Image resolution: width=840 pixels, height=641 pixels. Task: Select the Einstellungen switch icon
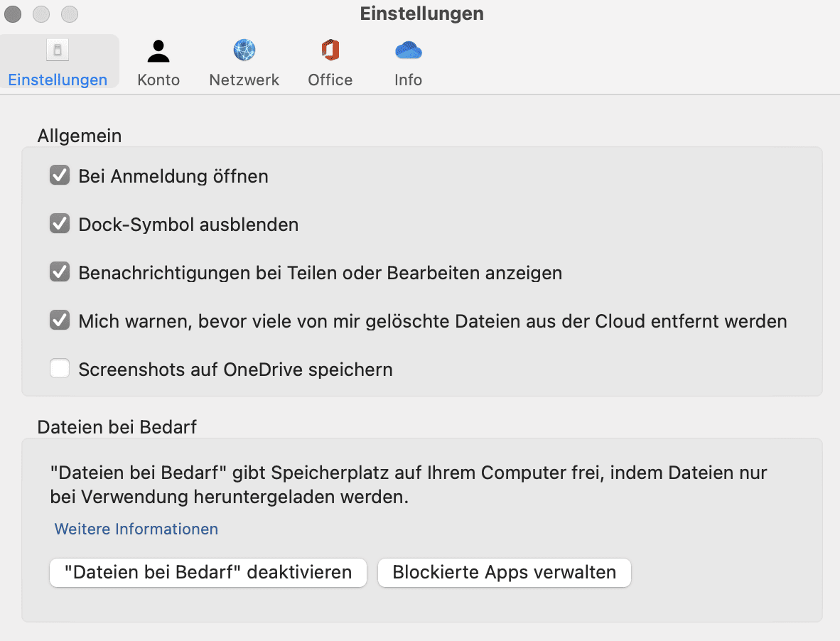58,50
